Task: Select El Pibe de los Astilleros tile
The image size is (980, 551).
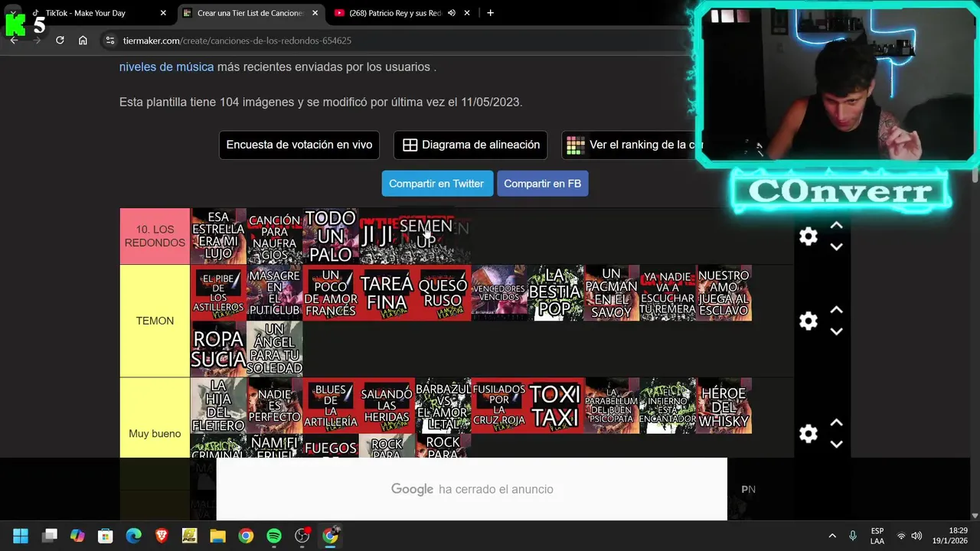Action: (x=218, y=293)
